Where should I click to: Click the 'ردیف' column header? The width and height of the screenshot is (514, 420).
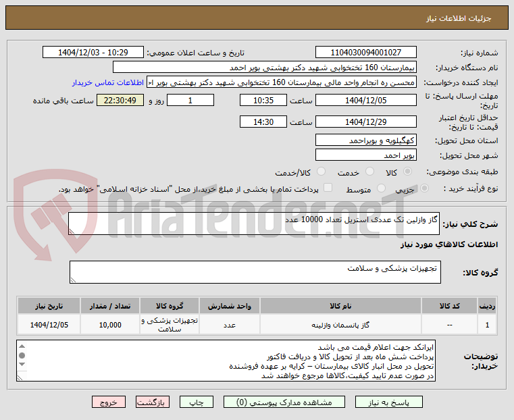[x=487, y=306]
